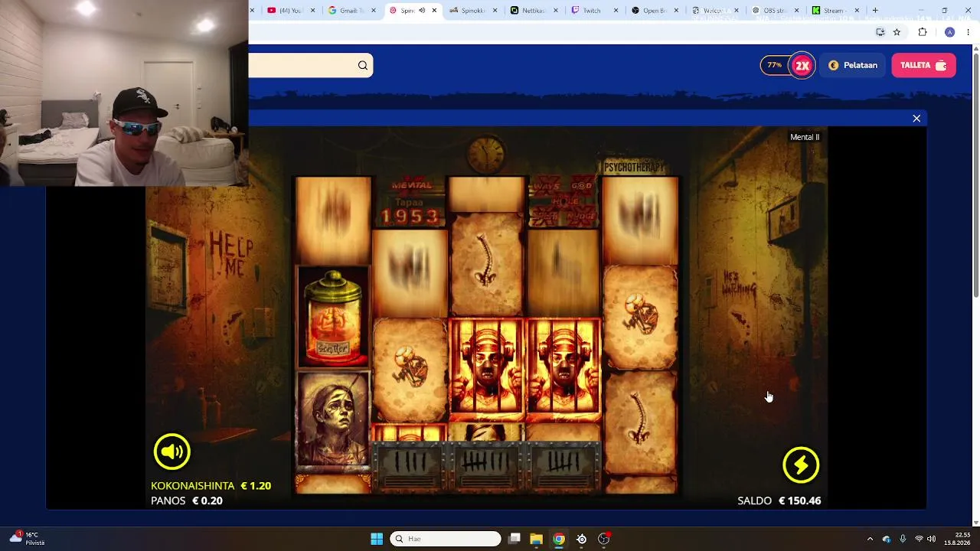Click the Mental II game title label

[805, 137]
